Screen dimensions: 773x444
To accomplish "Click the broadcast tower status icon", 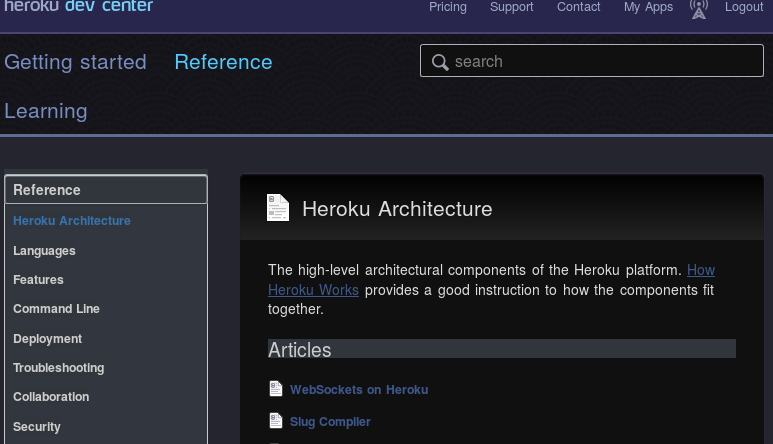I will coord(699,8).
